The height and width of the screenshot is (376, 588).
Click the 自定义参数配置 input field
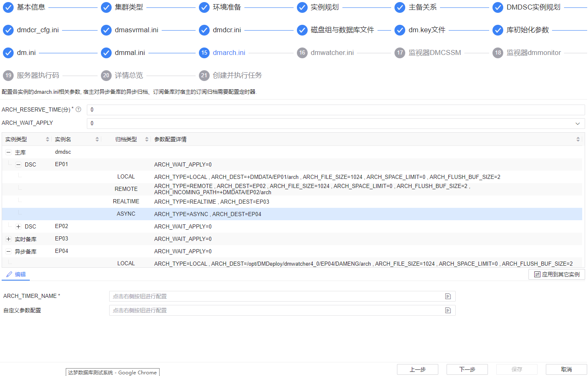[x=282, y=310]
